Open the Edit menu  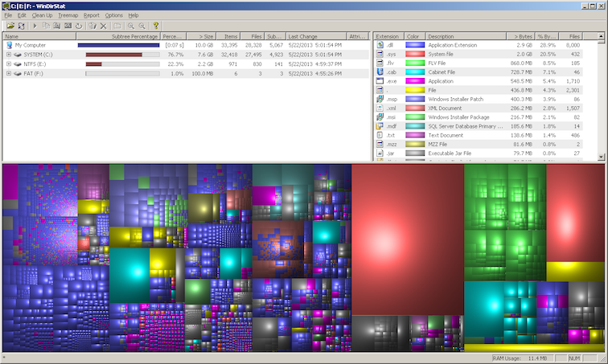pos(22,15)
